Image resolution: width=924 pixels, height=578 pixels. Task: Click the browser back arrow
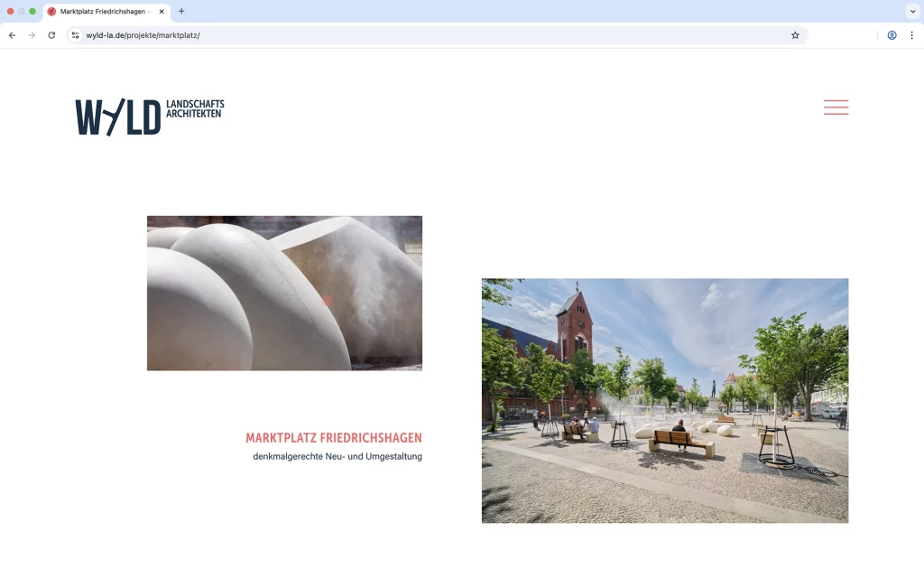point(12,35)
